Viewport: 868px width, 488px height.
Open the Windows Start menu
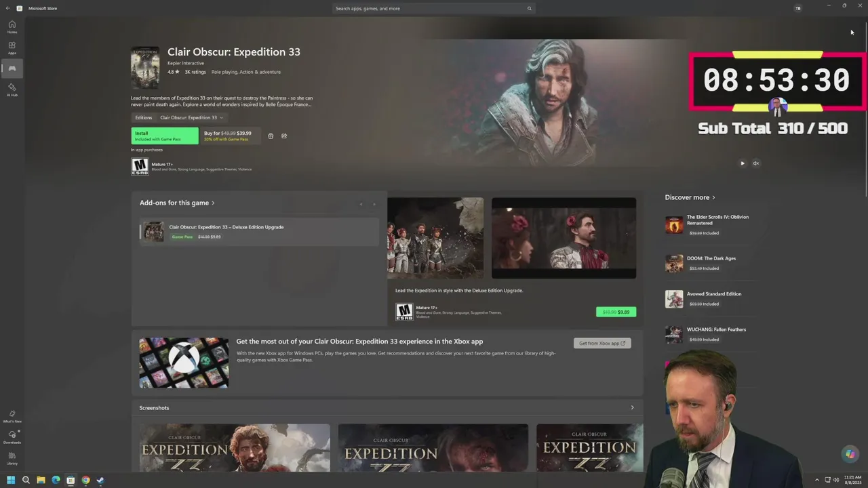[x=11, y=480]
